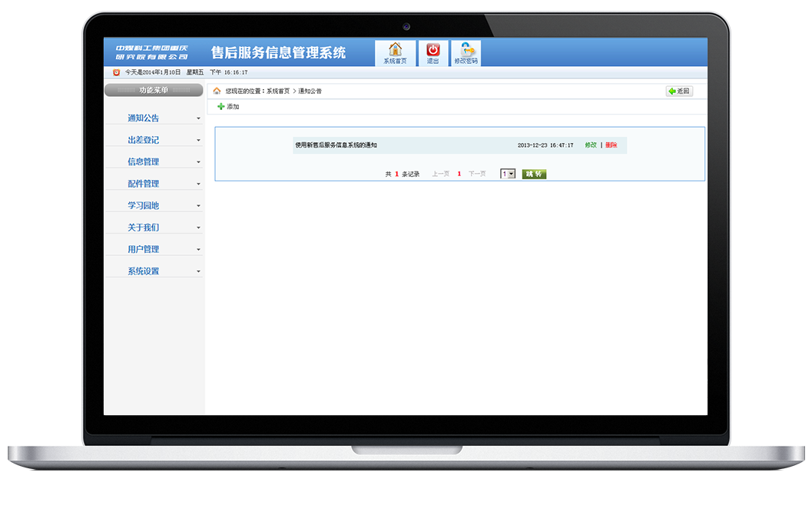Viewport: 812px width, 509px height.
Task: Open the 信息管理 menu item
Action: point(144,162)
